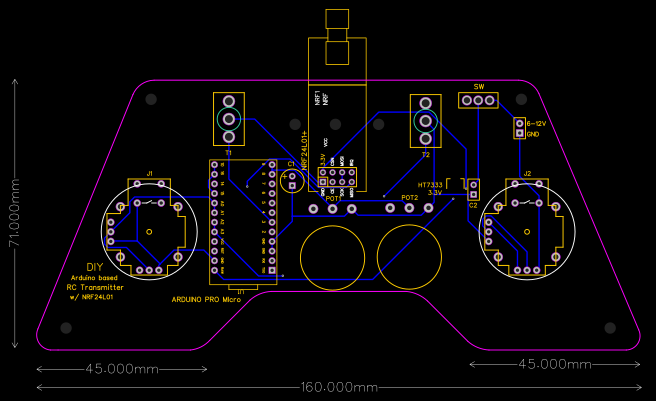Select the HT7333 regulator label

tap(430, 185)
